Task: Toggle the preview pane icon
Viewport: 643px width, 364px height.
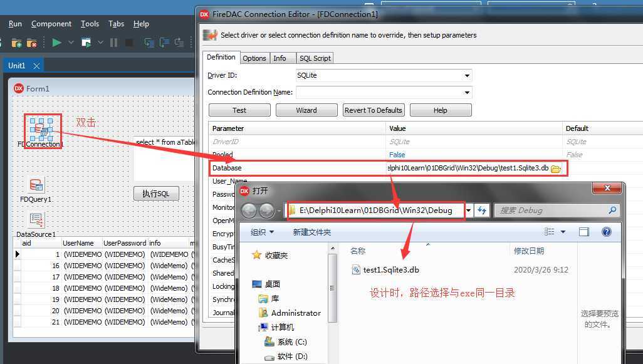Action: tap(584, 232)
